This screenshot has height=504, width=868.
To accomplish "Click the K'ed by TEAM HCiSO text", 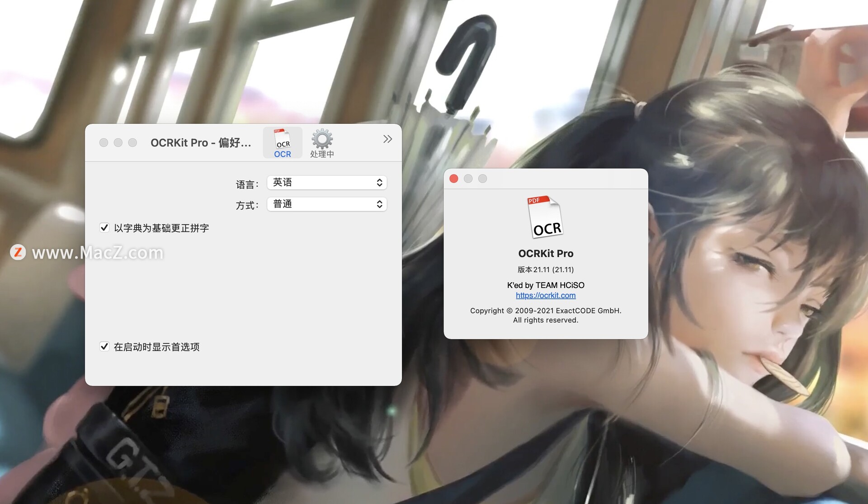I will tap(546, 285).
